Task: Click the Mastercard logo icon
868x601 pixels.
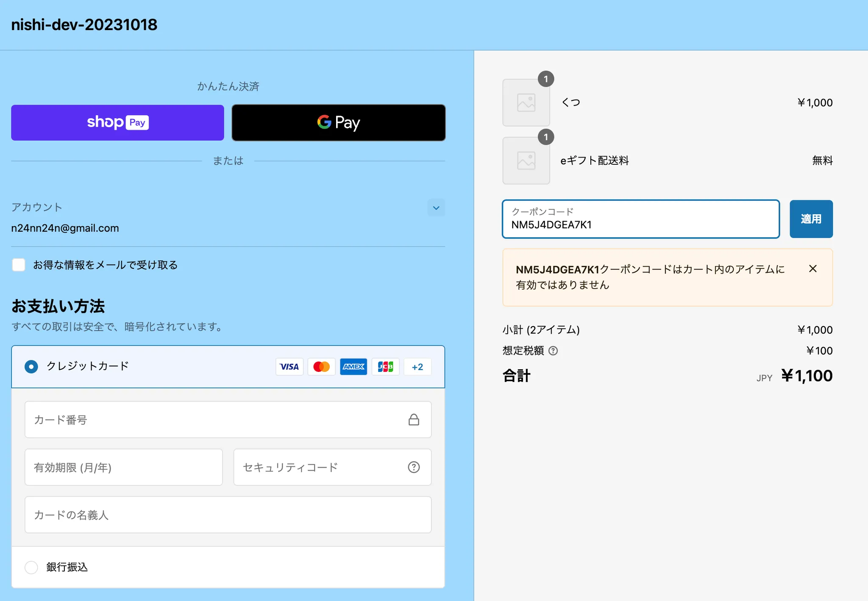Action: 321,367
